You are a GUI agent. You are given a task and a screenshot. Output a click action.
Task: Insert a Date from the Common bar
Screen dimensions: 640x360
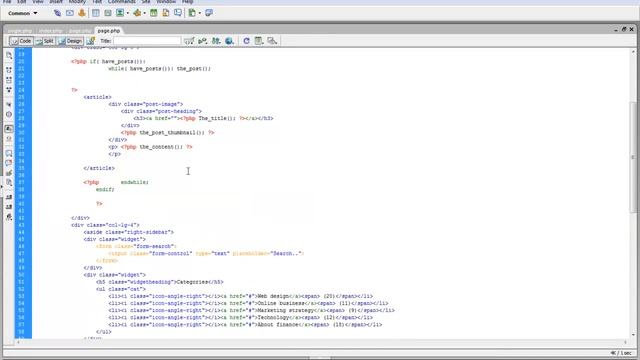153,13
